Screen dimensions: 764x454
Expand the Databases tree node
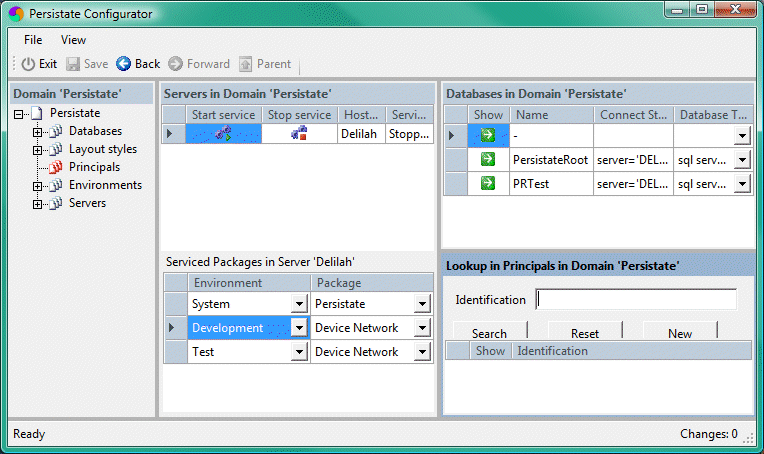pos(38,131)
